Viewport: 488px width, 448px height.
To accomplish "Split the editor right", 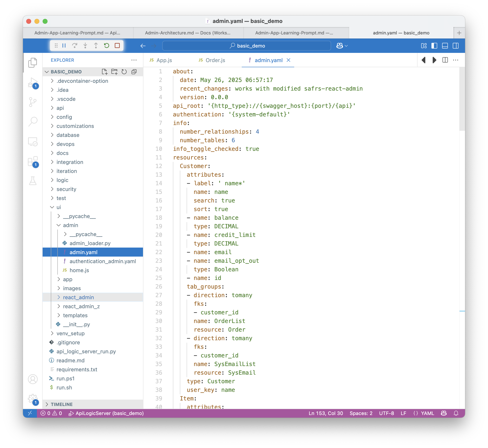I will [445, 60].
